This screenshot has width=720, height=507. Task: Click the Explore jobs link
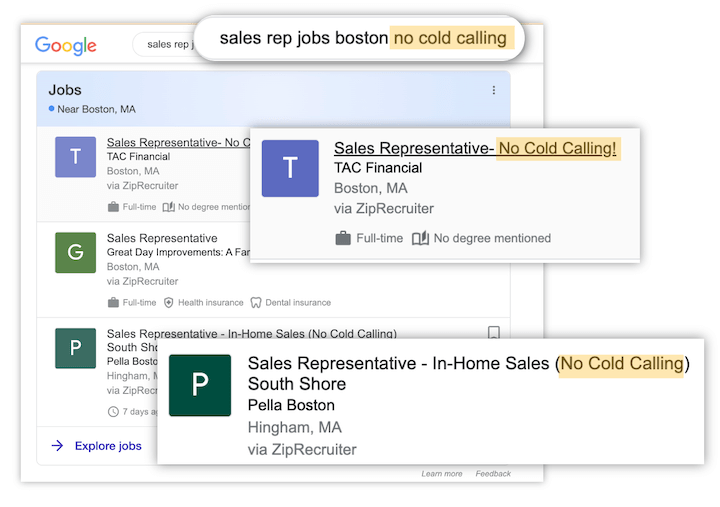click(x=108, y=446)
